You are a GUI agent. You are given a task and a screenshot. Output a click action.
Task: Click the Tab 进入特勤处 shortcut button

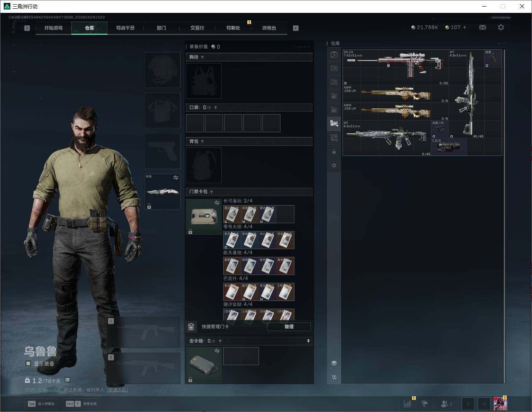click(41, 404)
